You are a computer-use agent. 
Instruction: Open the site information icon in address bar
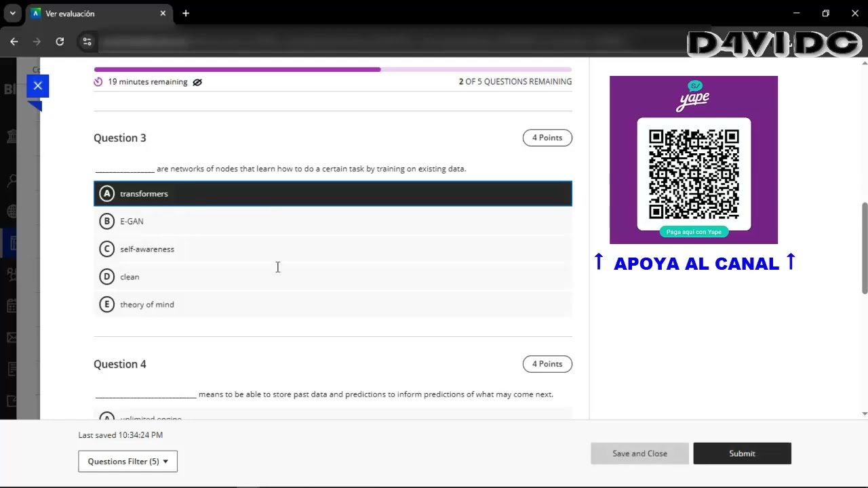87,41
